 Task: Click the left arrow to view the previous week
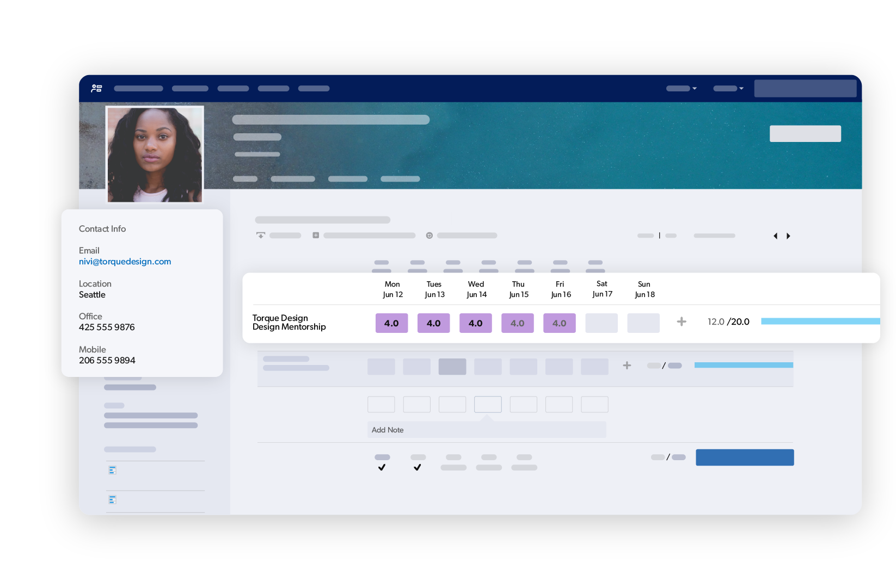coord(775,236)
